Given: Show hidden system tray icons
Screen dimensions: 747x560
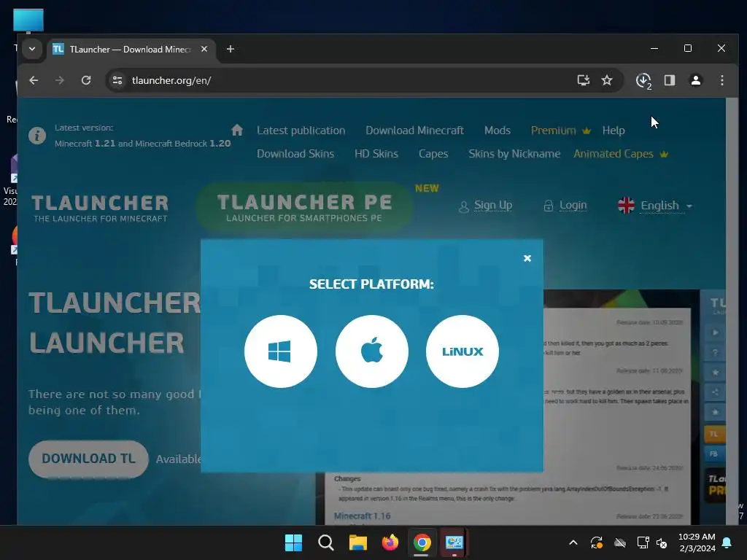Looking at the screenshot, I should 573,542.
